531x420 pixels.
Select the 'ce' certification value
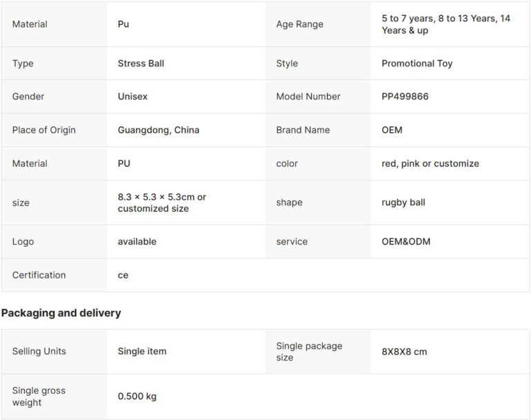point(123,275)
